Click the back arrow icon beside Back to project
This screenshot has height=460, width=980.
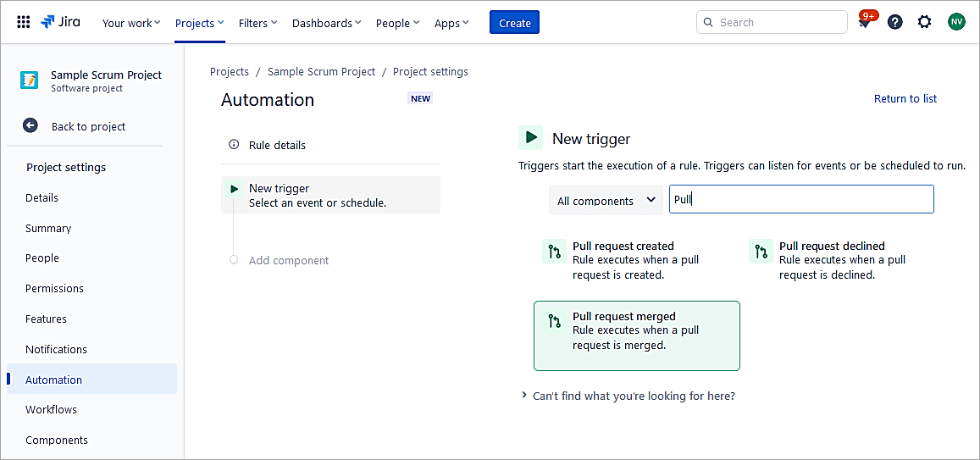point(30,126)
